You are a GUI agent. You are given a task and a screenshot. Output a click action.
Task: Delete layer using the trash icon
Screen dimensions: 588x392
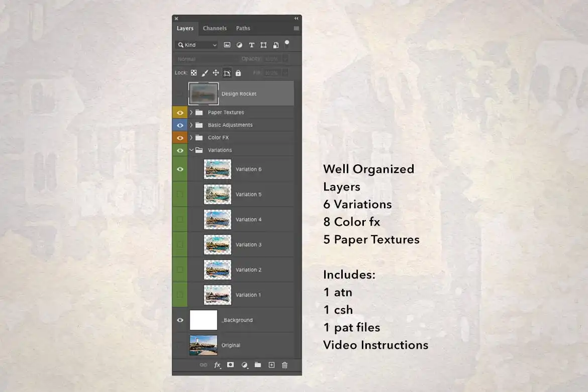(284, 365)
